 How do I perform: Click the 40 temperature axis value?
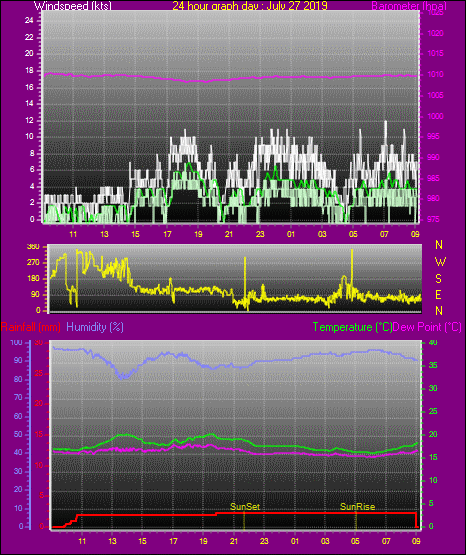pos(433,343)
